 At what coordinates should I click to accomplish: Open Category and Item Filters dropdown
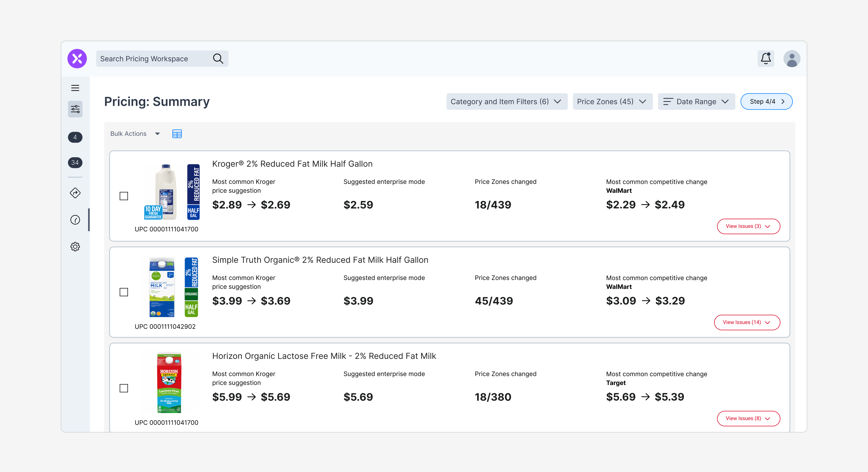tap(507, 101)
